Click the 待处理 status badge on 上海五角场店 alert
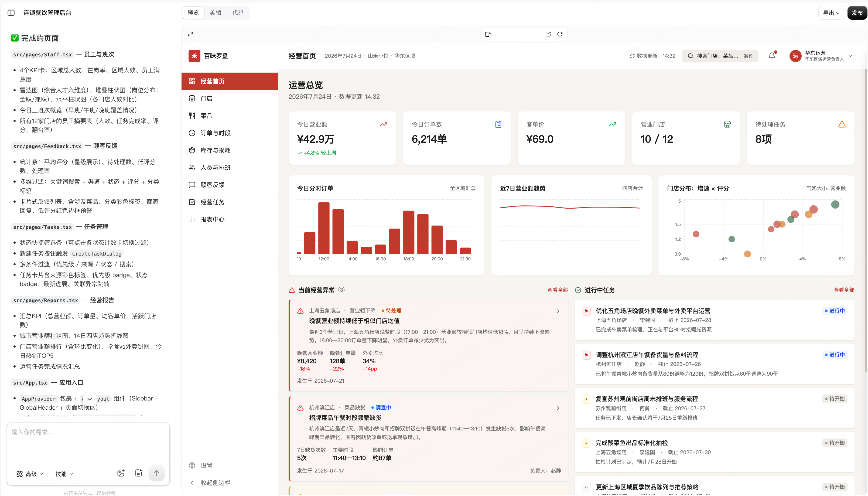Screen dimensions: 868x496 391,311
